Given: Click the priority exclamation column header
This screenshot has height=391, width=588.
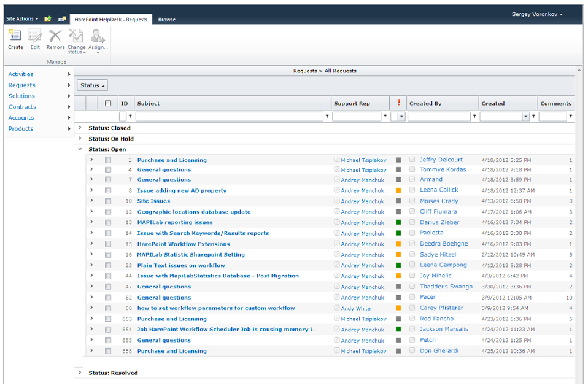Looking at the screenshot, I should point(398,103).
